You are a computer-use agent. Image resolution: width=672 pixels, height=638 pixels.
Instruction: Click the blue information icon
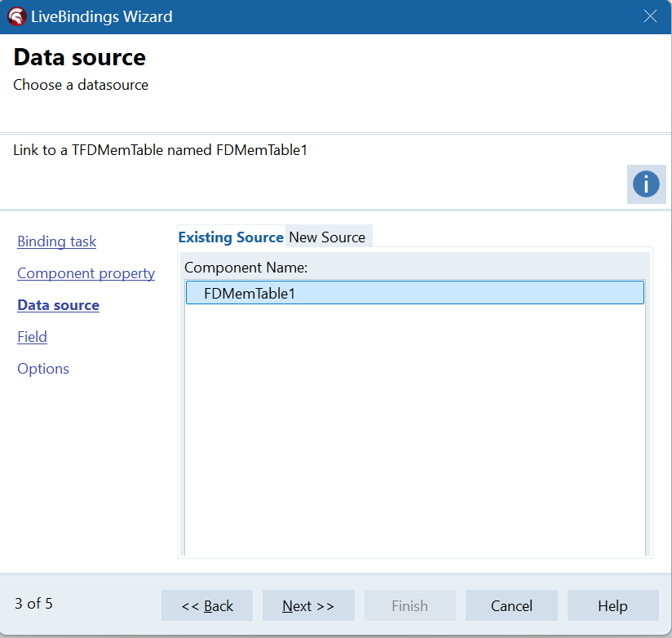click(645, 184)
